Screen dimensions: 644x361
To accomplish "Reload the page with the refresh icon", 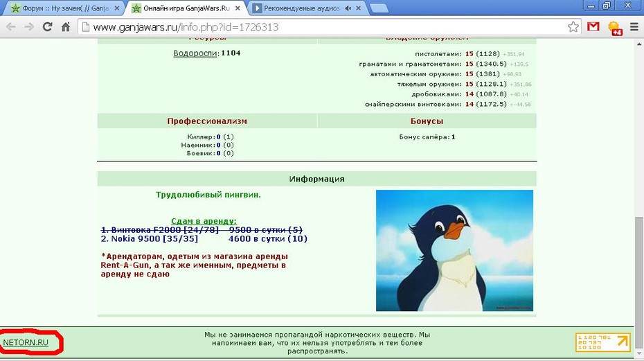I will (x=48, y=27).
